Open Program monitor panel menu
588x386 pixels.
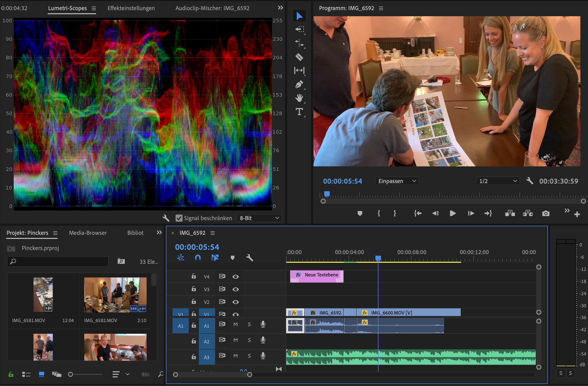[381, 8]
